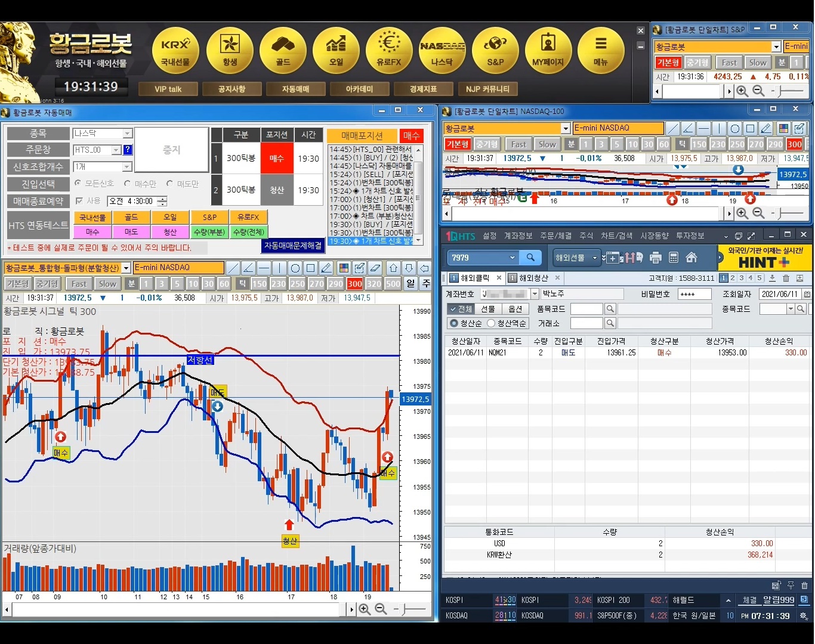815x644 pixels.
Task: Open 설정 menu in 1Q HTS
Action: tap(490, 236)
